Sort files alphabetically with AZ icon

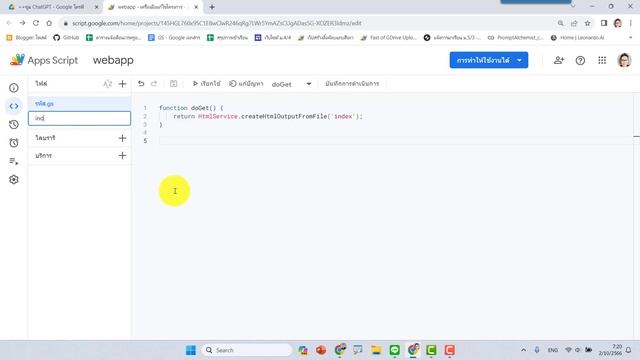[107, 84]
